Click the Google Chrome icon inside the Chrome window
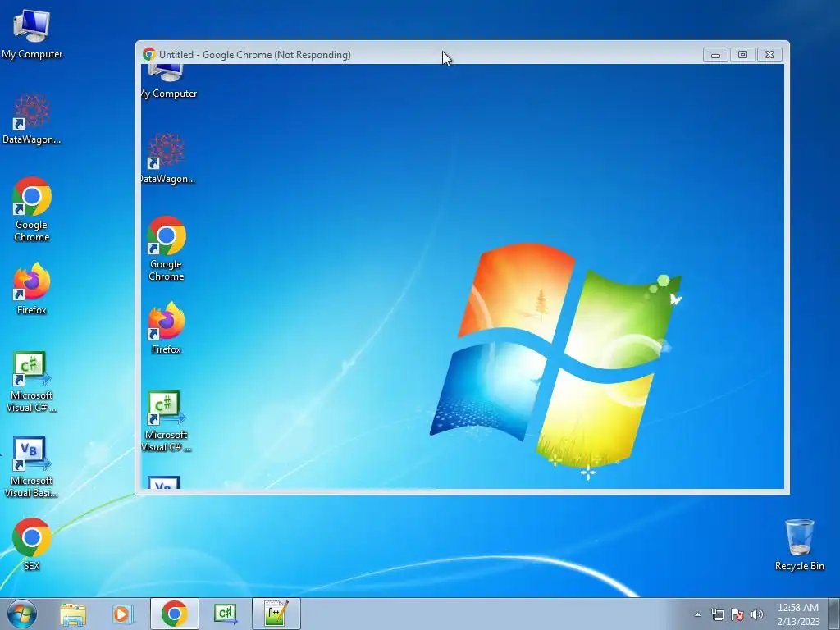 166,249
